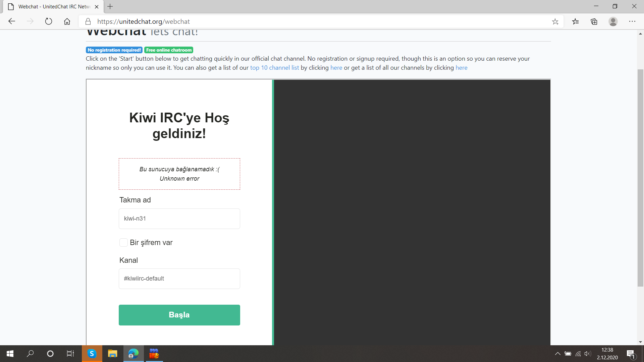Minimize the browser window
Image resolution: width=644 pixels, height=362 pixels.
pos(596,6)
